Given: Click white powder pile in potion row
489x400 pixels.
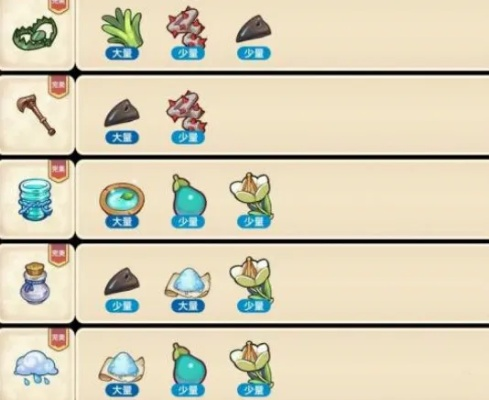Looking at the screenshot, I should pos(188,283).
